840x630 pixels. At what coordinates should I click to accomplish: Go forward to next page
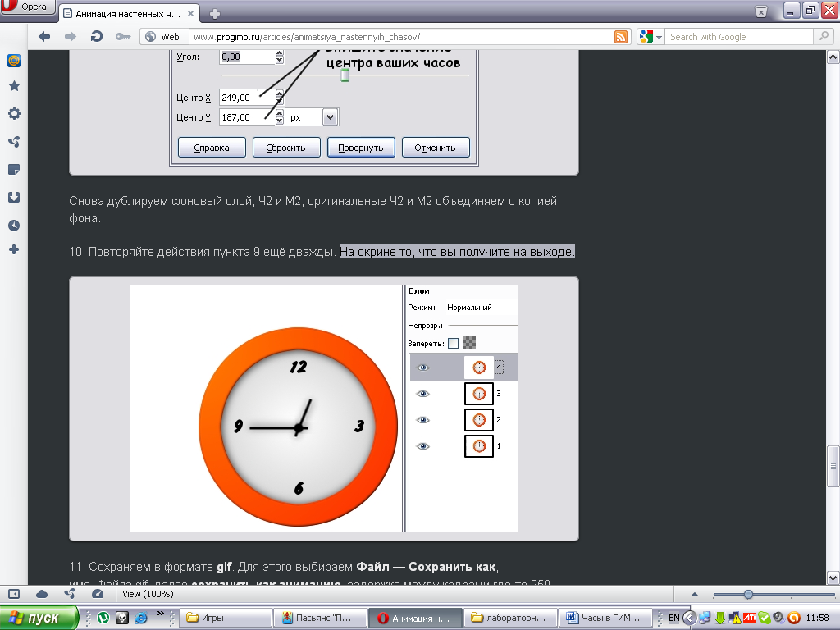click(71, 36)
